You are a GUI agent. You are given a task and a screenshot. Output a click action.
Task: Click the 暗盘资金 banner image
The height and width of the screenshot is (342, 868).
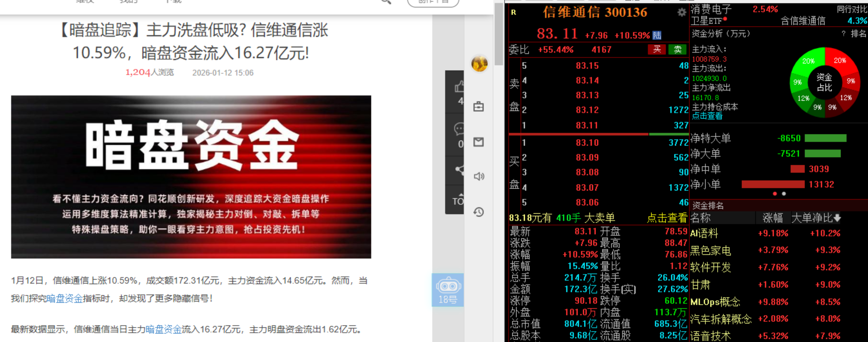tap(191, 177)
